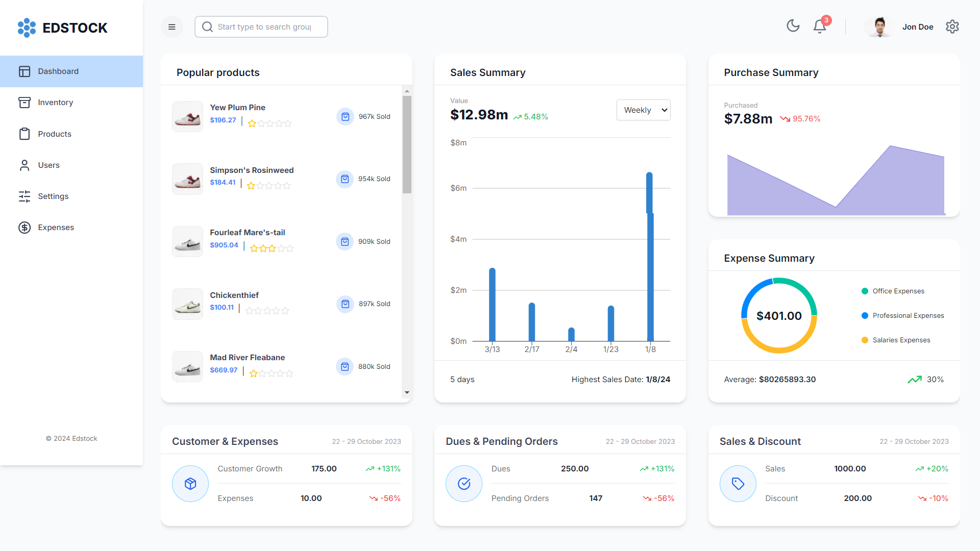Open the Expenses sidebar item
Image resolution: width=980 pixels, height=551 pixels.
click(56, 228)
